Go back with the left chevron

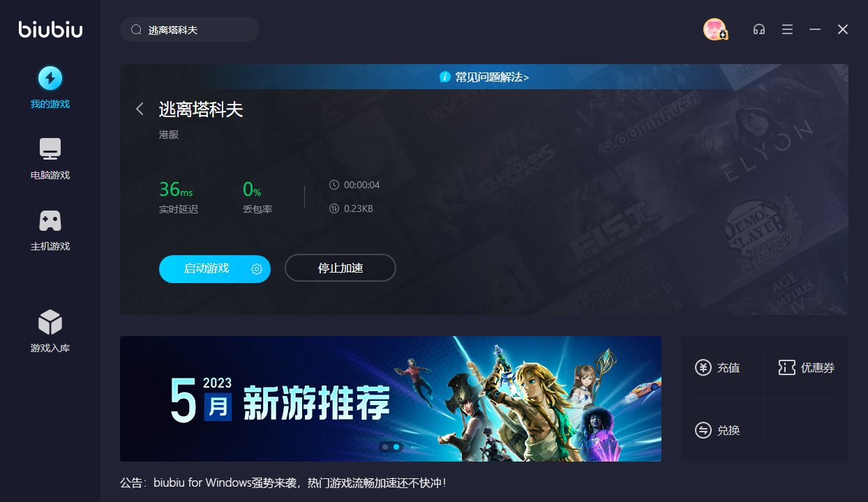(x=140, y=109)
